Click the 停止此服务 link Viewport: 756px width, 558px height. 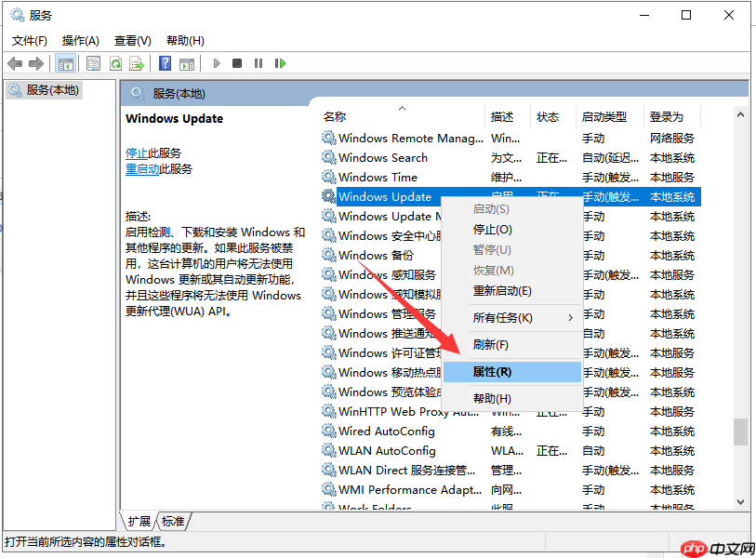tap(139, 153)
